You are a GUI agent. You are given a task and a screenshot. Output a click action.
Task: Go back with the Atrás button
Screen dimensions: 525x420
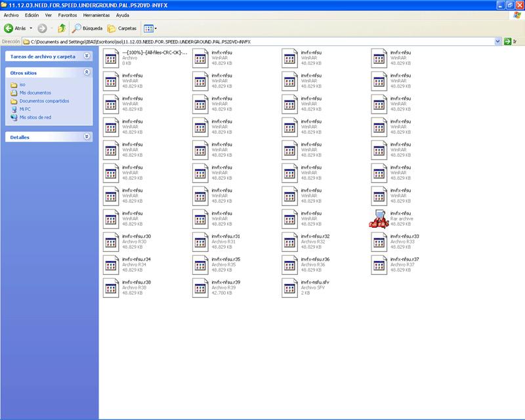14,28
